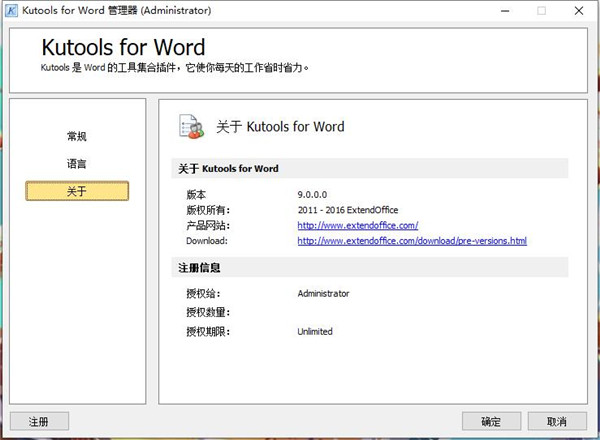Close the Kutools for Word manager window
The width and height of the screenshot is (600, 440).
tap(583, 11)
